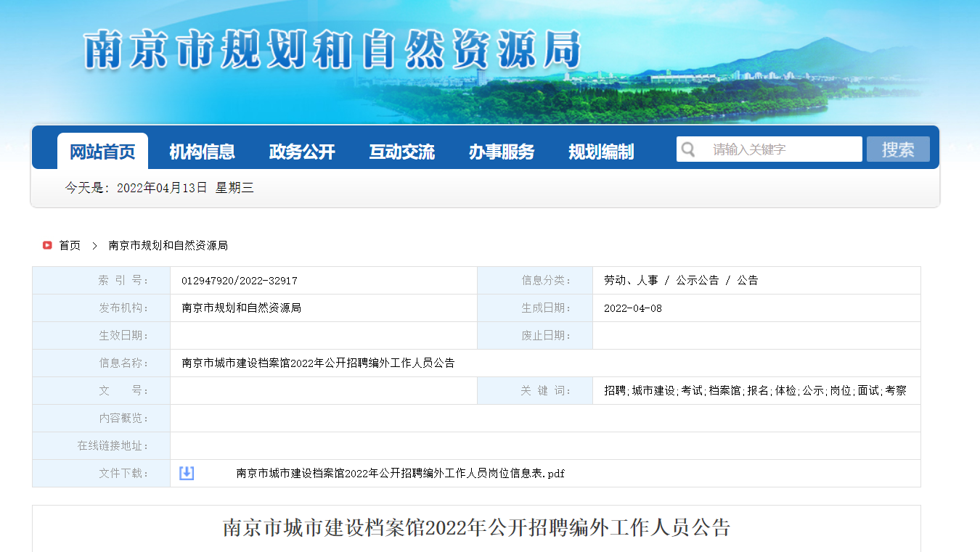Click the 废止日期 label cell
980x552 pixels.
535,336
